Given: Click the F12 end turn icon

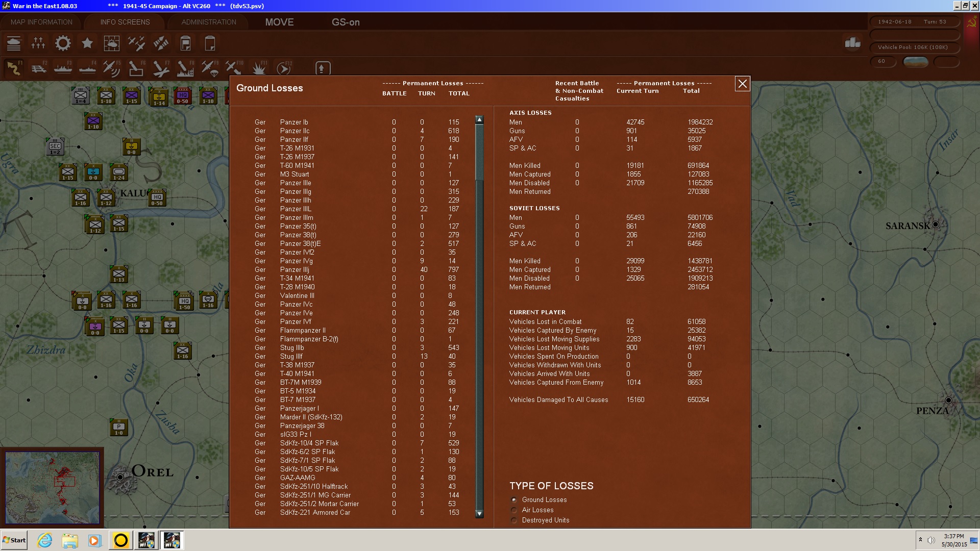Looking at the screenshot, I should [x=284, y=68].
